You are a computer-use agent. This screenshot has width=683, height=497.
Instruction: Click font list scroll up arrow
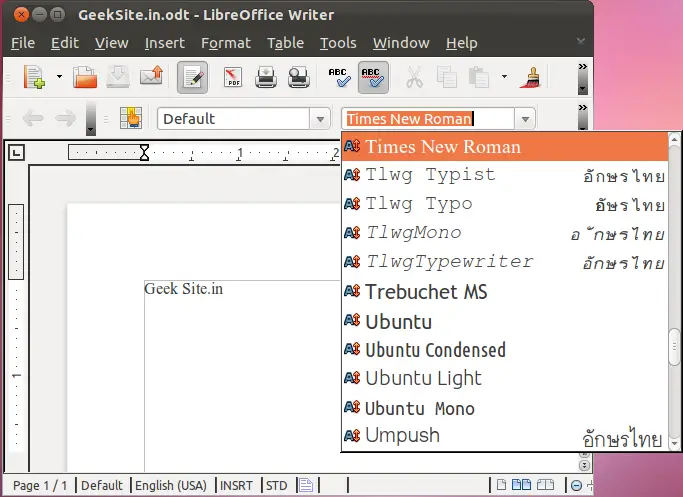click(x=674, y=139)
